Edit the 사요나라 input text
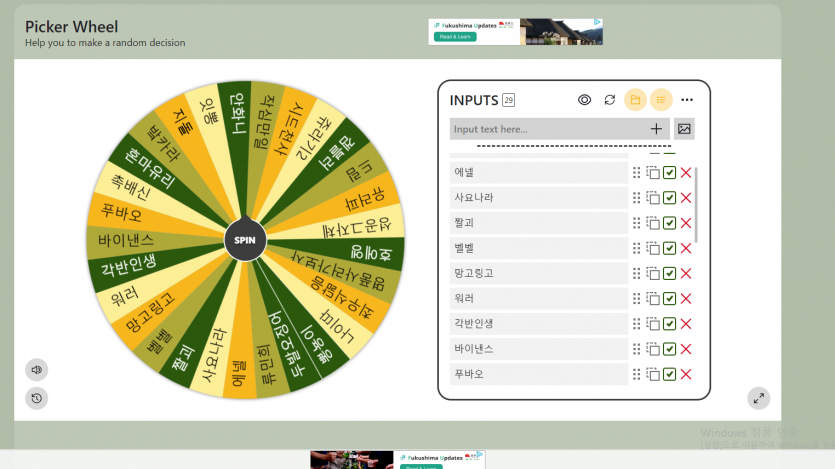835x469 pixels. [x=539, y=198]
